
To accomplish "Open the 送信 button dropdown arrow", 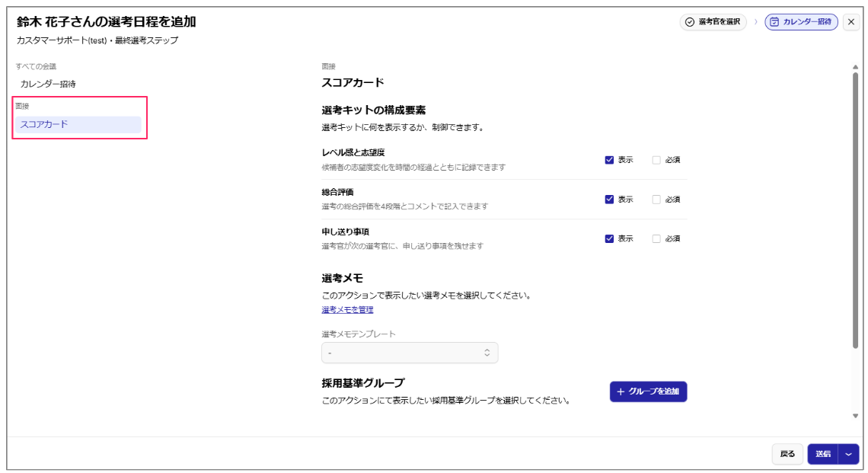I will pos(849,454).
